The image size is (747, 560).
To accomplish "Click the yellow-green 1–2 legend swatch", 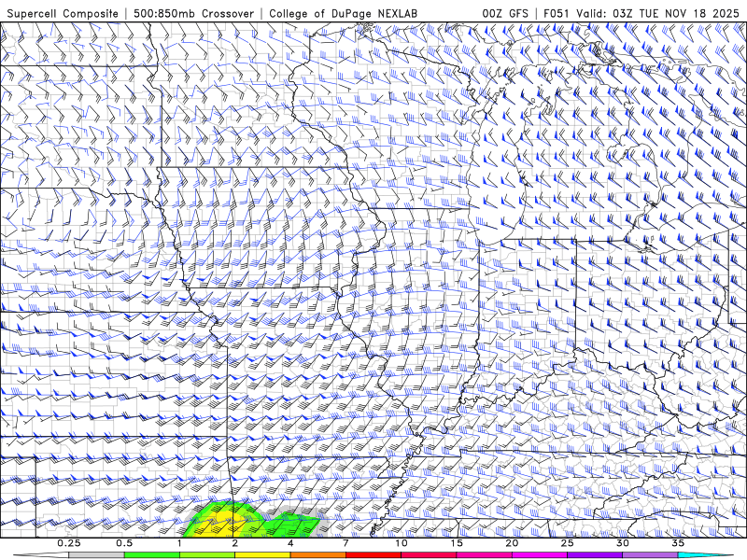I will tap(206, 555).
